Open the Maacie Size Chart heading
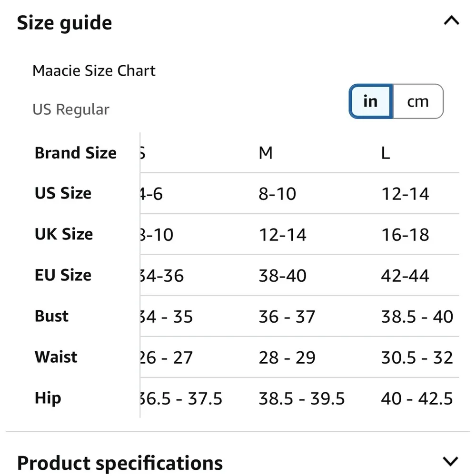 94,70
